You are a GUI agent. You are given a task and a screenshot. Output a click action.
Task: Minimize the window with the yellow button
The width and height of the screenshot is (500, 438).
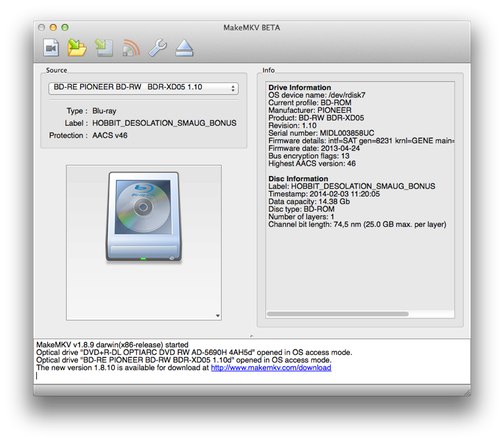[53, 27]
